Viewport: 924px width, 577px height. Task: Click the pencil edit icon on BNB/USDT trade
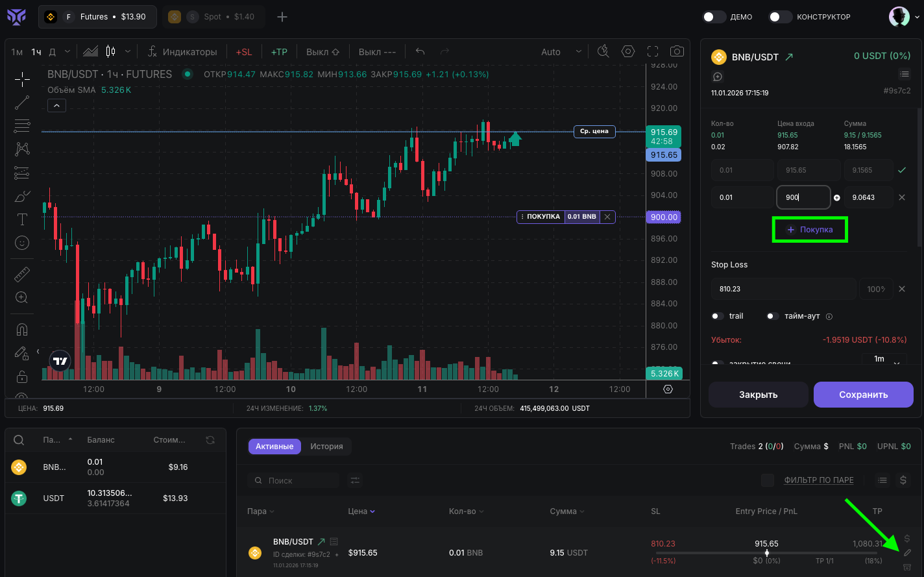[x=907, y=552]
